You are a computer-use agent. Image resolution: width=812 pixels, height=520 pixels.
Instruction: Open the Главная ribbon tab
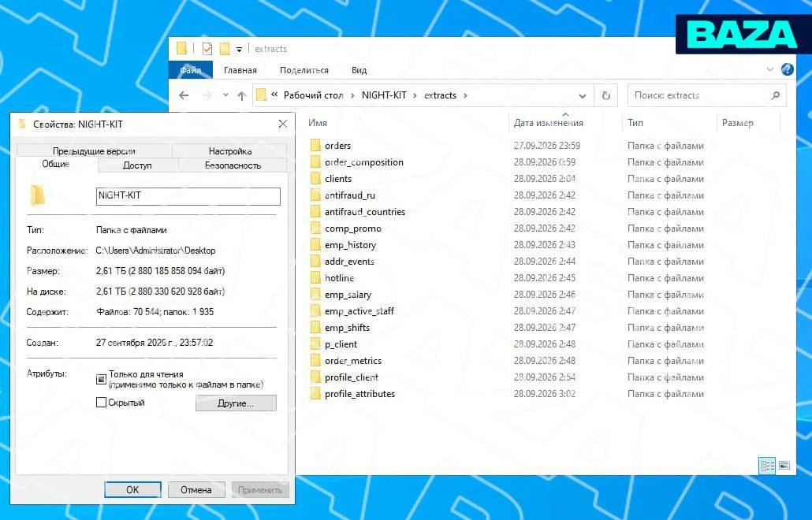point(240,70)
